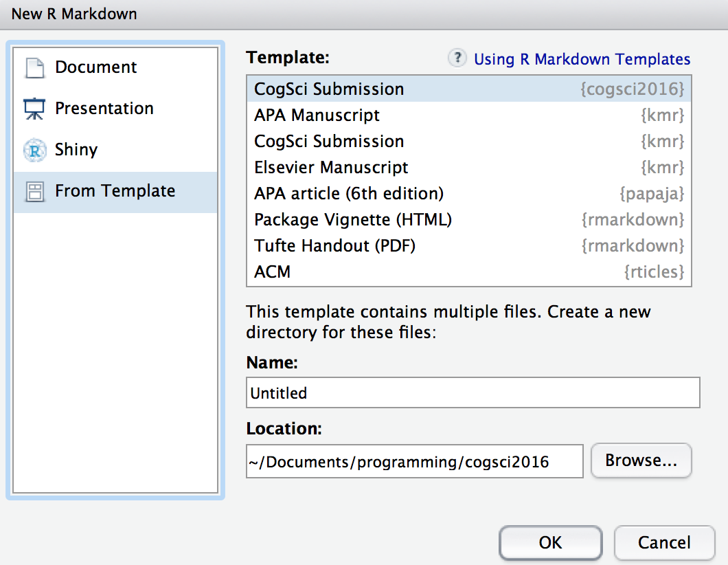Choose Tufte Handout (PDF) template
The image size is (728, 565).
coord(469,245)
